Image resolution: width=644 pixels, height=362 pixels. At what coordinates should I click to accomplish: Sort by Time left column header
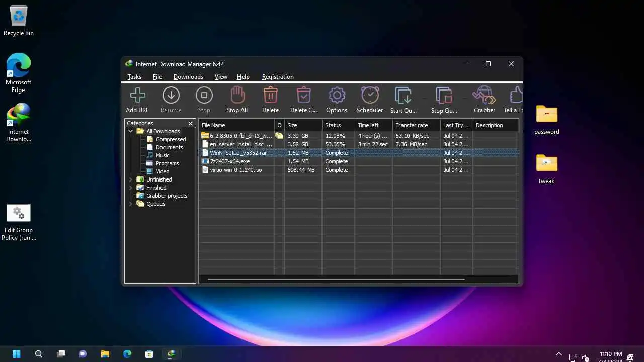373,125
